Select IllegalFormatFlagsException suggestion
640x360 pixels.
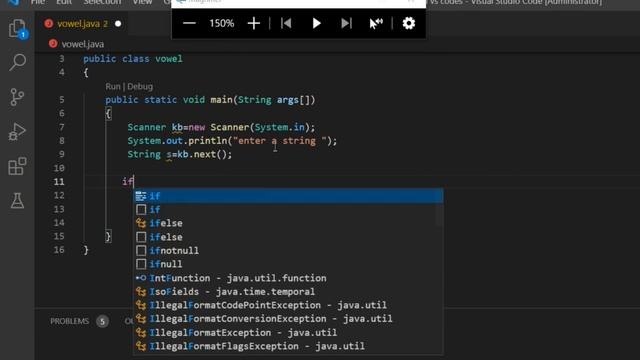point(289,346)
